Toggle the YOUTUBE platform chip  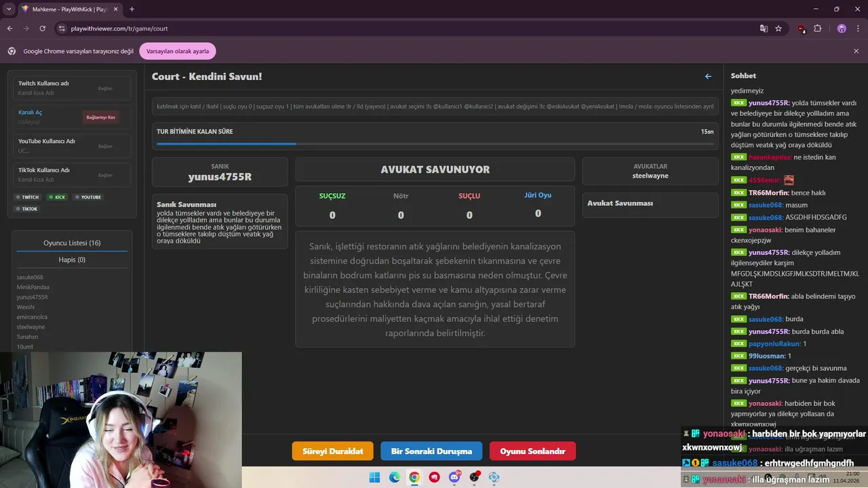(x=88, y=197)
